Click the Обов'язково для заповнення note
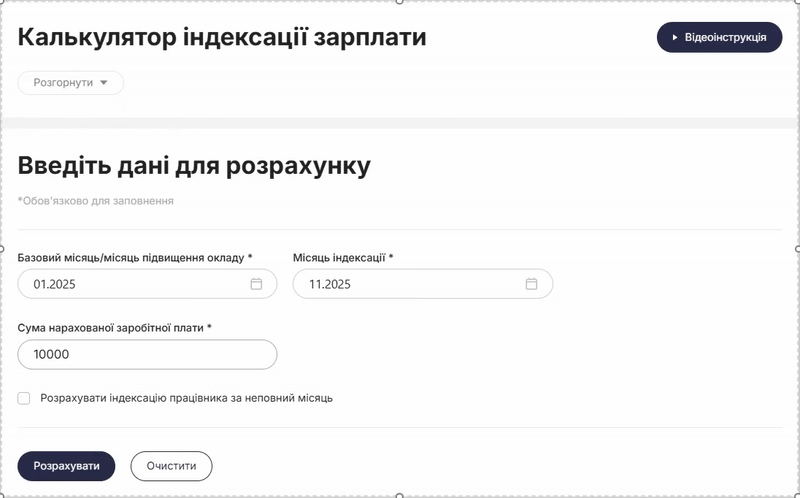 coord(96,201)
